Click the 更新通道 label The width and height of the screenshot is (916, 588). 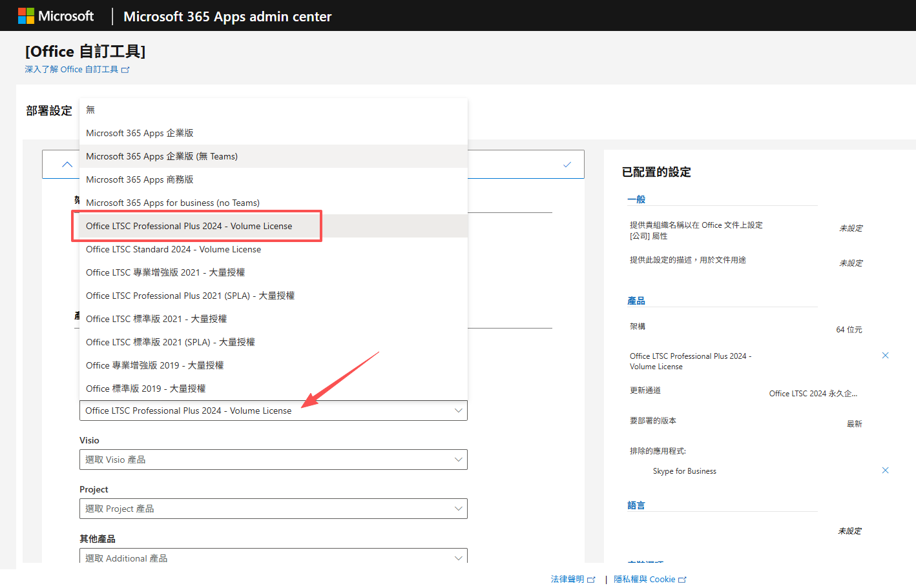645,390
